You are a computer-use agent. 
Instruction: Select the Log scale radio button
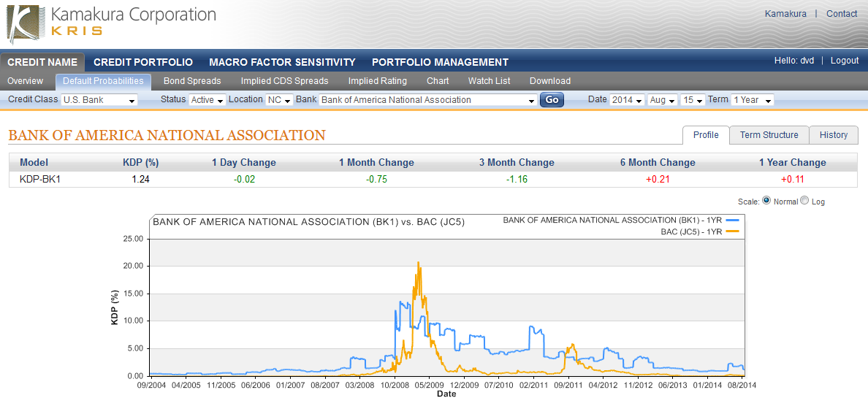pyautogui.click(x=805, y=201)
